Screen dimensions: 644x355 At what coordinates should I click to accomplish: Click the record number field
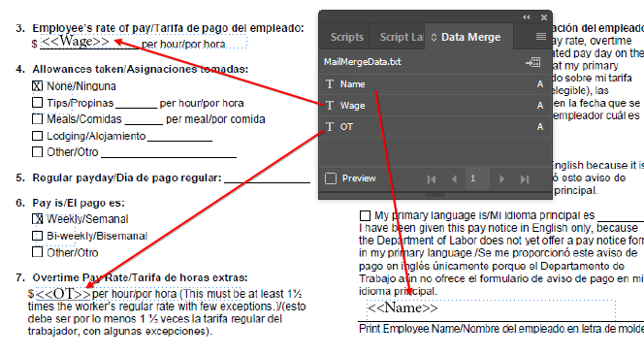pos(477,178)
